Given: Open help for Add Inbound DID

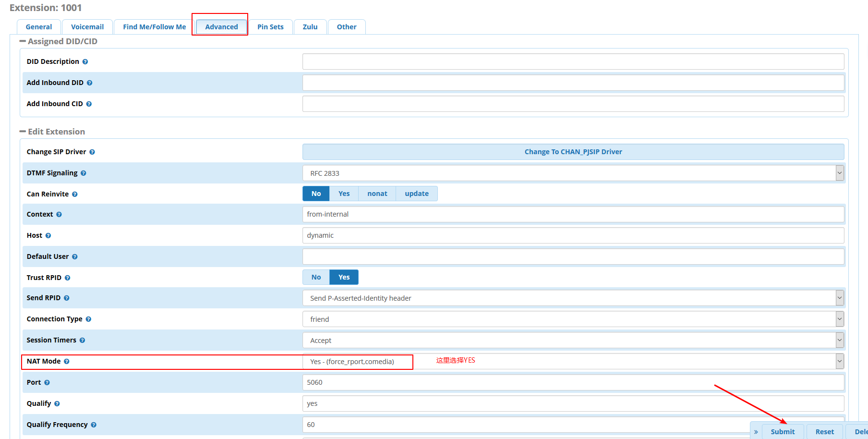Looking at the screenshot, I should [x=89, y=83].
